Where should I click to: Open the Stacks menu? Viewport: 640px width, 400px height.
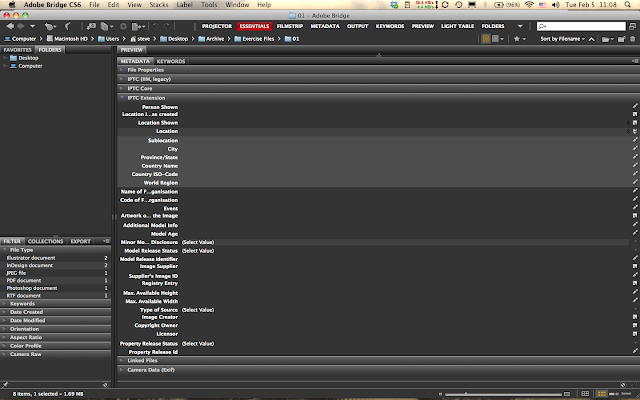click(x=159, y=5)
